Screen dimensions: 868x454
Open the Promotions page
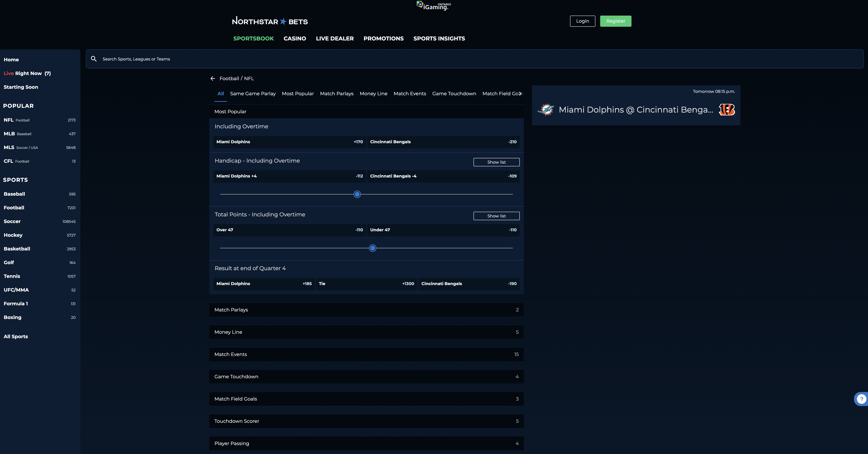click(384, 39)
